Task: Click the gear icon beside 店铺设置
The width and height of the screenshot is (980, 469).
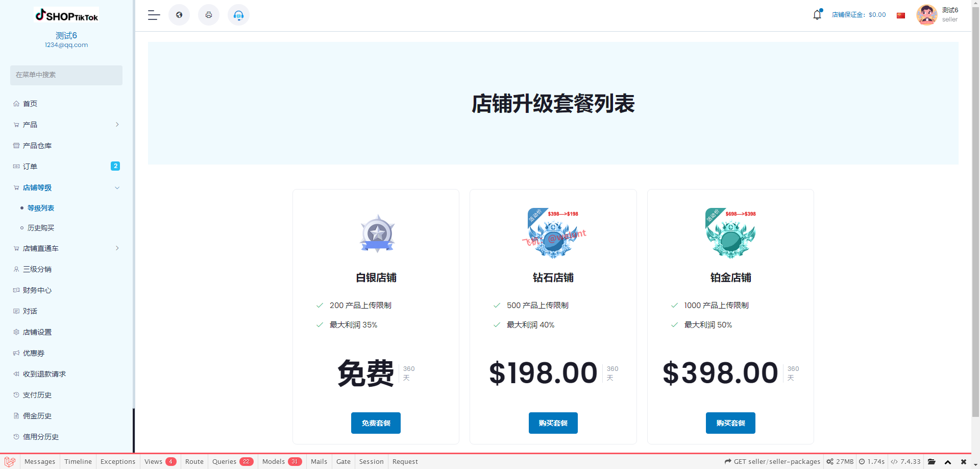Action: (16, 332)
